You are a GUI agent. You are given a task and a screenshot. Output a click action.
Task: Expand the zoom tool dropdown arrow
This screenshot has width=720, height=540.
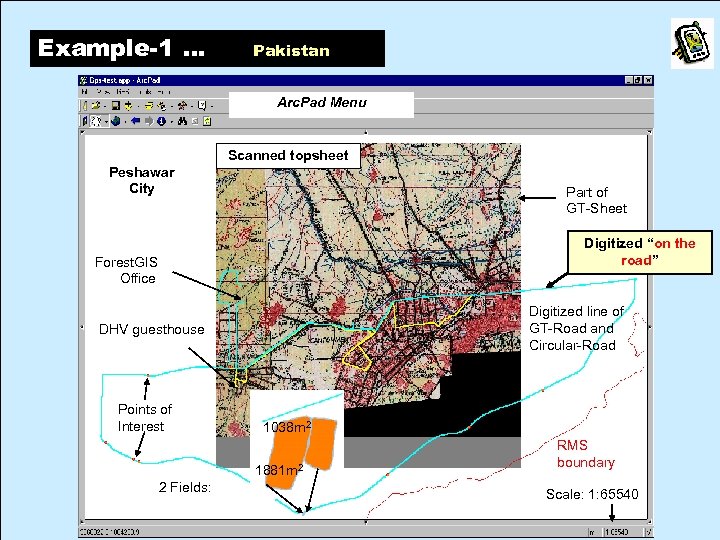pos(107,122)
